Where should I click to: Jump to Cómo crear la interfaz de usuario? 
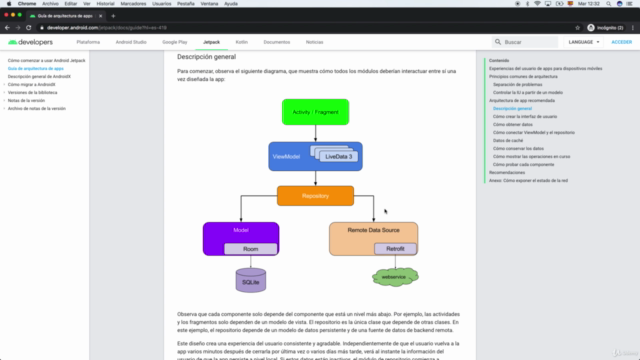pos(525,116)
